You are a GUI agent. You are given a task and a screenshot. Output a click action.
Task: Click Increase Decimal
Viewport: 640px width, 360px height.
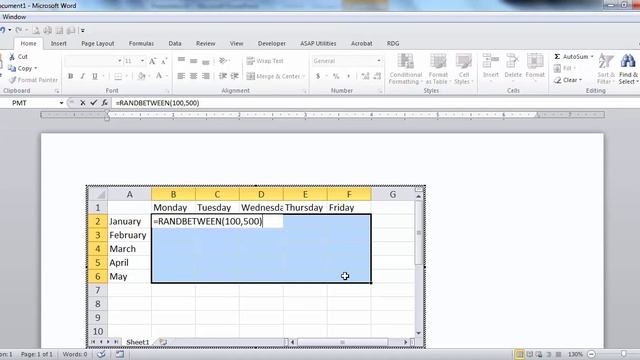coord(365,76)
